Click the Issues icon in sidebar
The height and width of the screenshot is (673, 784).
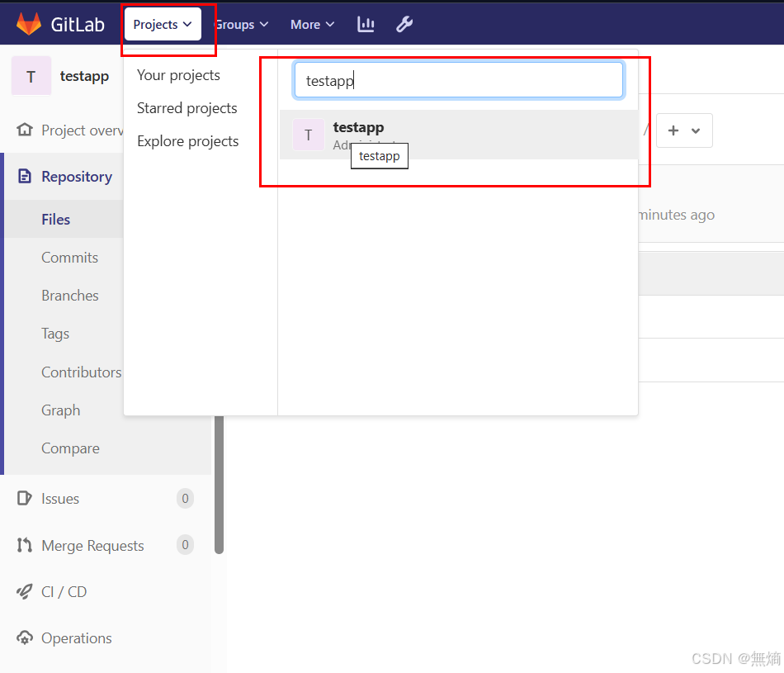point(25,499)
